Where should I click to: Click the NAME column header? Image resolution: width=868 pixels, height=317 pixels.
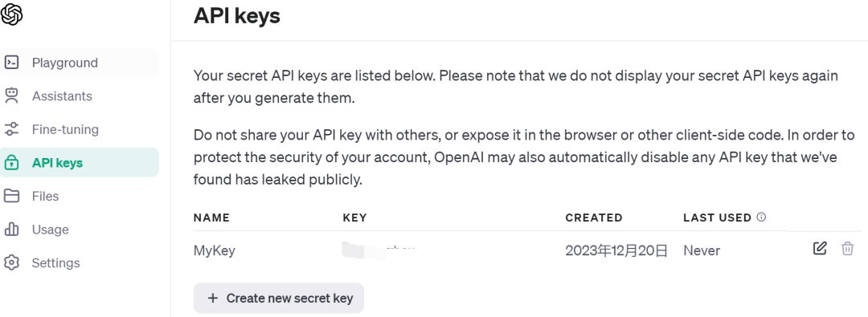click(x=211, y=217)
